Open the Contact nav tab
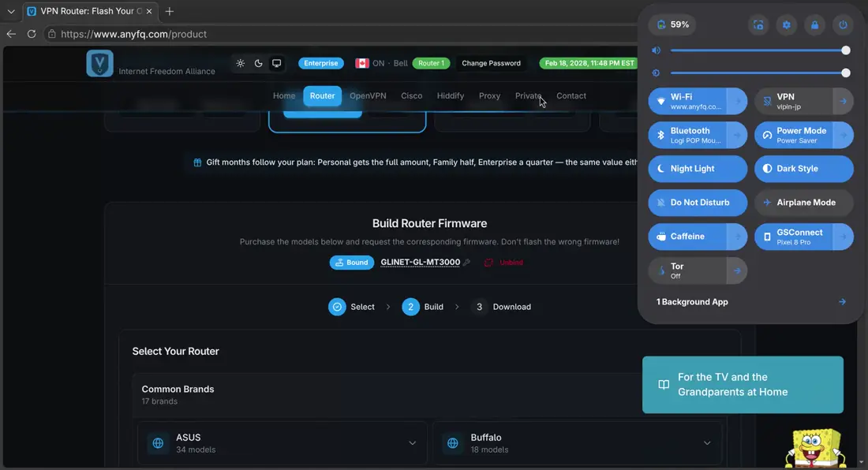Screen dimensions: 868x470 (x=571, y=95)
